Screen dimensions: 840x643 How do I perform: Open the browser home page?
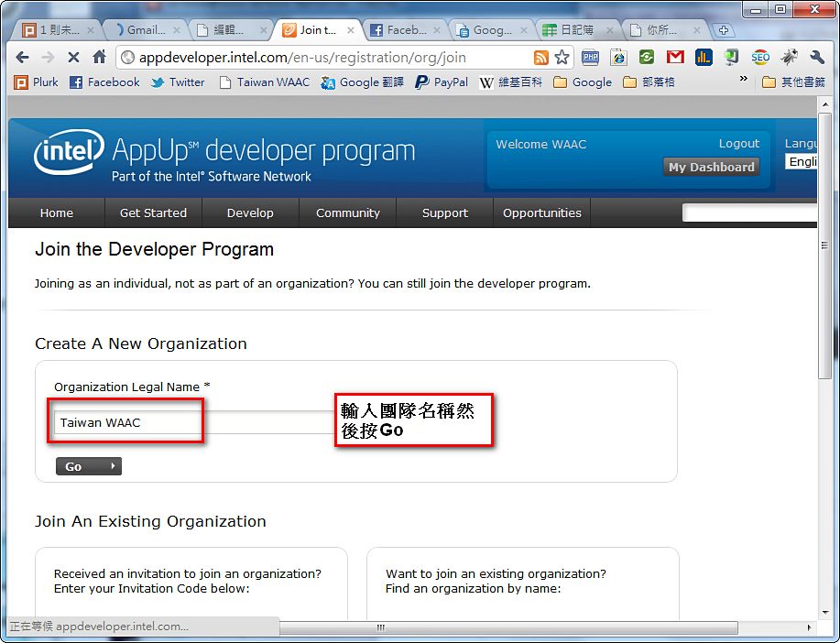[99, 57]
